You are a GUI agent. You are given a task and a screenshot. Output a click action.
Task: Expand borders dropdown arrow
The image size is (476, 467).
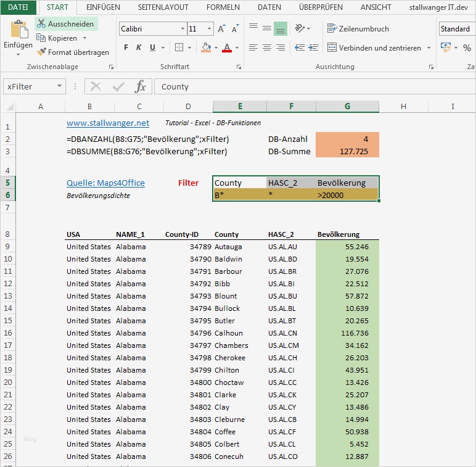tap(189, 48)
